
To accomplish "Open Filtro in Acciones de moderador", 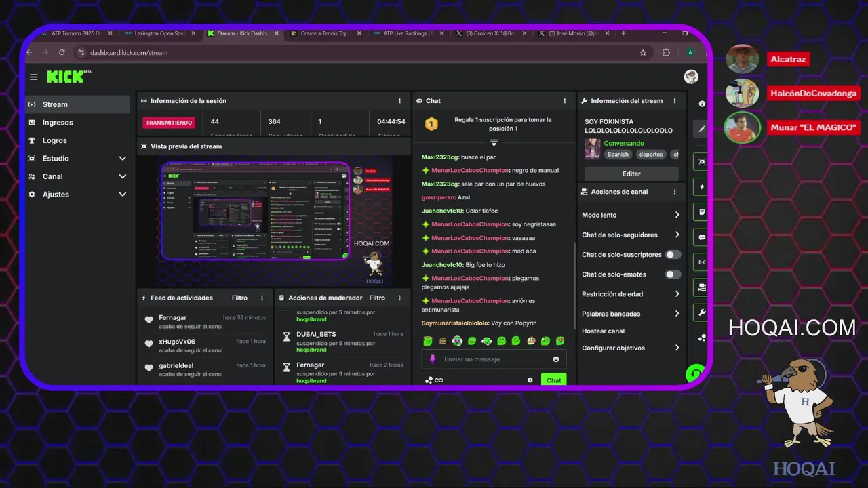I will click(x=377, y=298).
